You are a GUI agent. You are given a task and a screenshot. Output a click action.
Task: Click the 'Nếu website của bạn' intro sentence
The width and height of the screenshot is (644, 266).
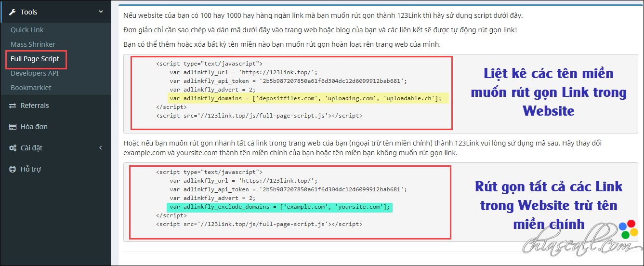pos(323,15)
